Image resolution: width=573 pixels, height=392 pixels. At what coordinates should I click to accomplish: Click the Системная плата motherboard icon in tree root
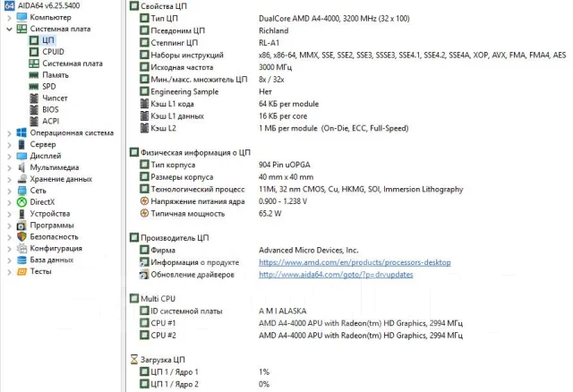click(x=21, y=29)
